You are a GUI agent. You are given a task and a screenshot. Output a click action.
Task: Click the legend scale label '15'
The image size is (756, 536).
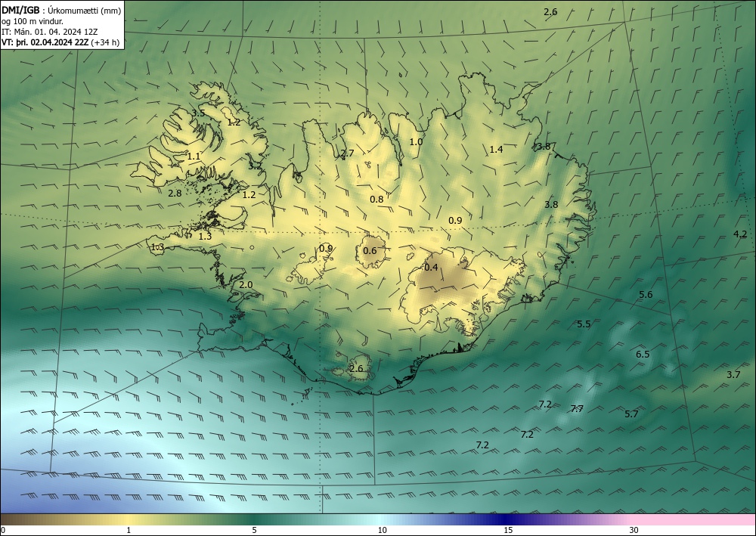point(508,531)
